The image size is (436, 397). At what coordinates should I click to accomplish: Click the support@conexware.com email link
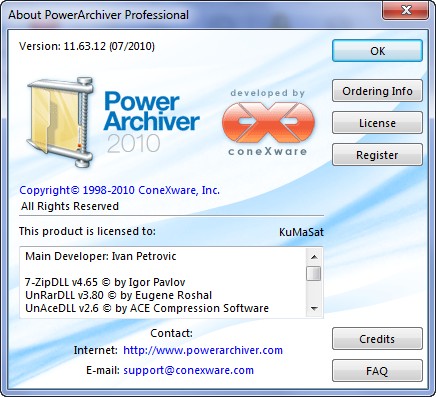(188, 370)
